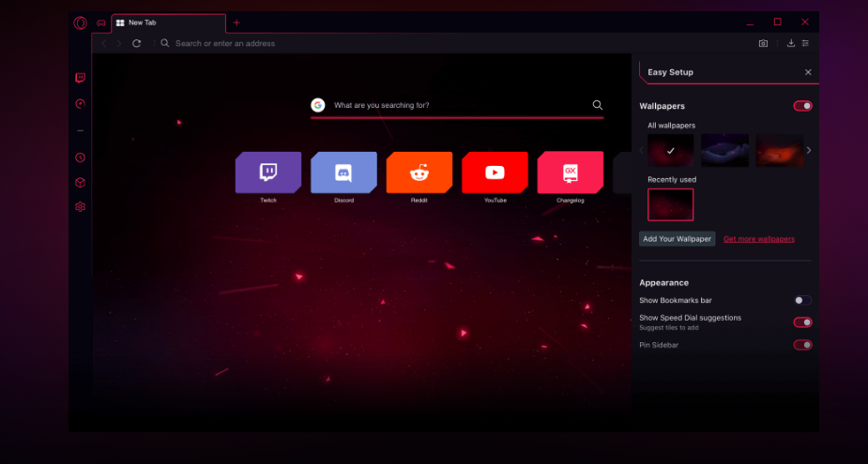This screenshot has width=868, height=464.
Task: Toggle the Wallpapers switch
Action: pos(802,106)
